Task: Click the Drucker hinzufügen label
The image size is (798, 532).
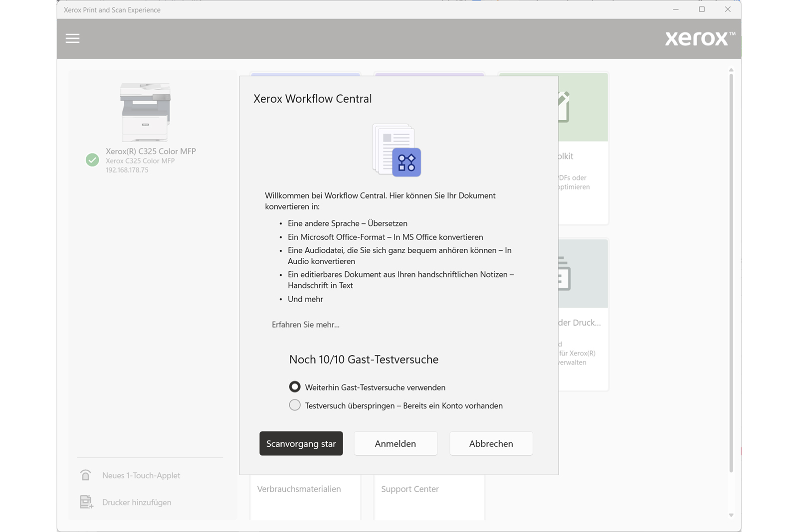Action: point(137,502)
